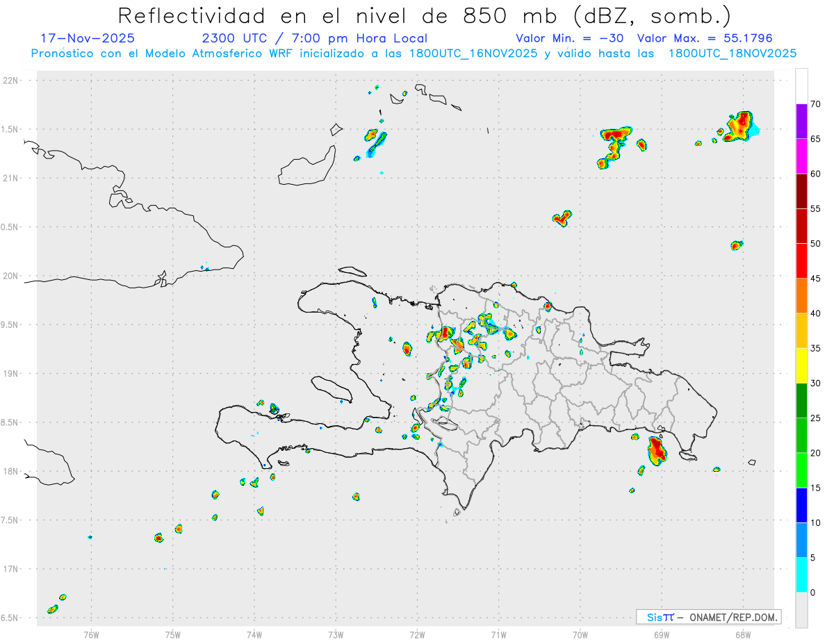The image size is (834, 644).
Task: Pick the dark blue 10–15 dBZ band
Action: click(x=801, y=505)
